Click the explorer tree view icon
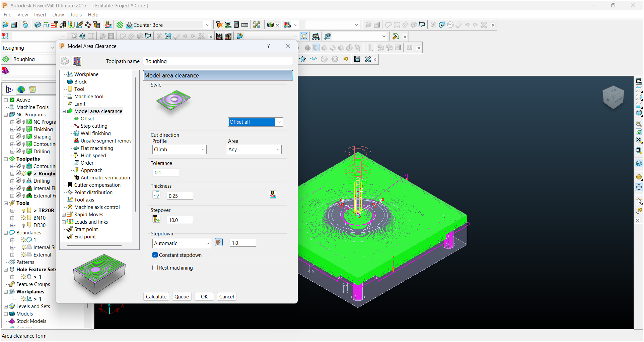The image size is (644, 342). (9, 90)
